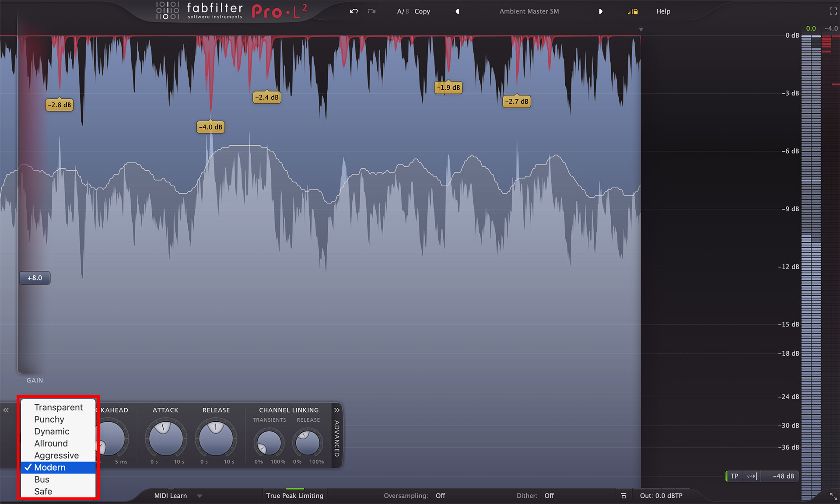
Task: Select the Aggressive style
Action: 58,455
